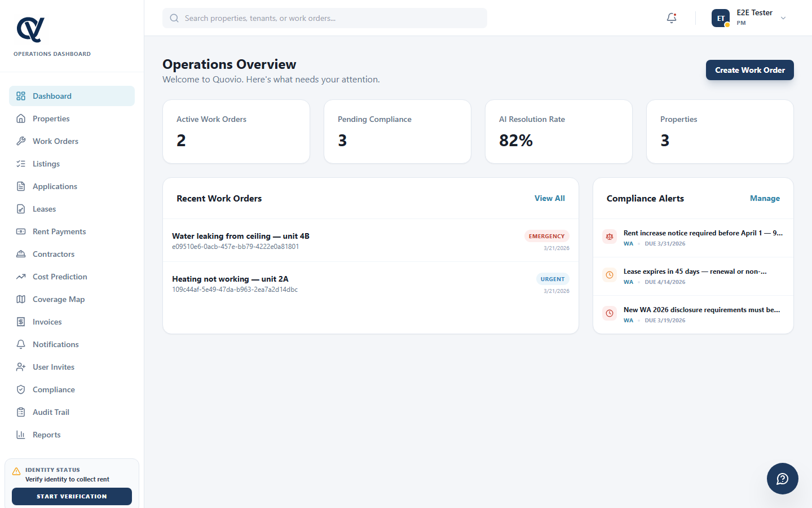Viewport: 812px width, 508px height.
Task: Check the notification bell
Action: (x=671, y=17)
